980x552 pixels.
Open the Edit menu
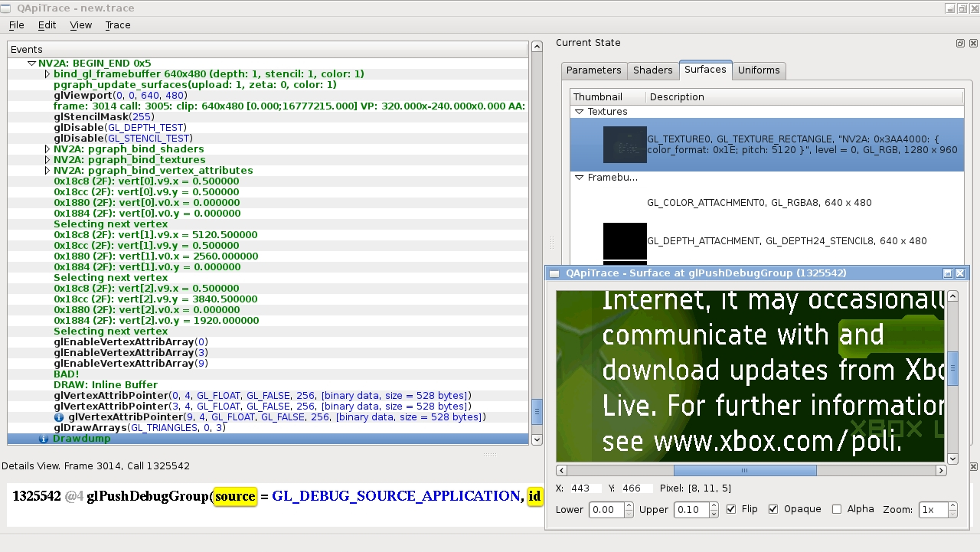[x=47, y=25]
